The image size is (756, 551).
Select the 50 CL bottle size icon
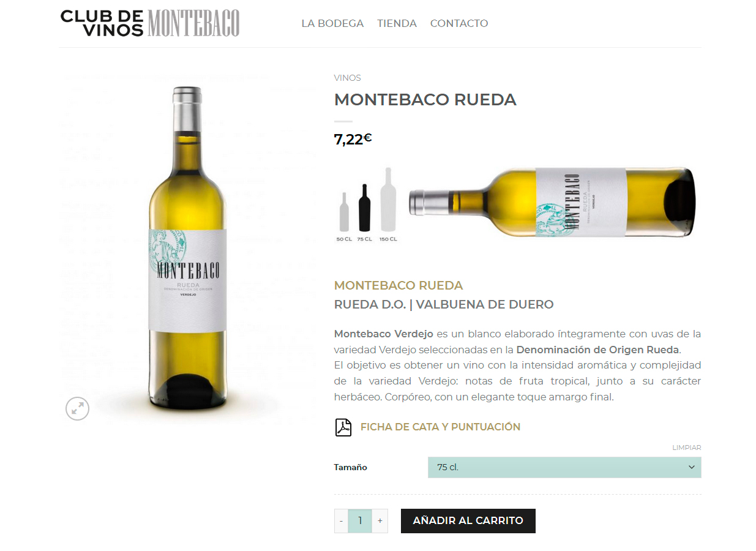tap(344, 212)
